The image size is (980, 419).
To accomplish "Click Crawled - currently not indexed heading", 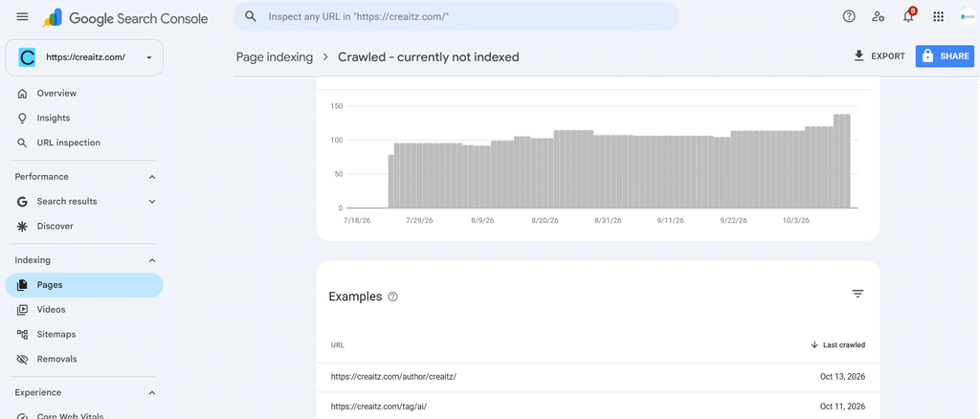I will tap(429, 57).
